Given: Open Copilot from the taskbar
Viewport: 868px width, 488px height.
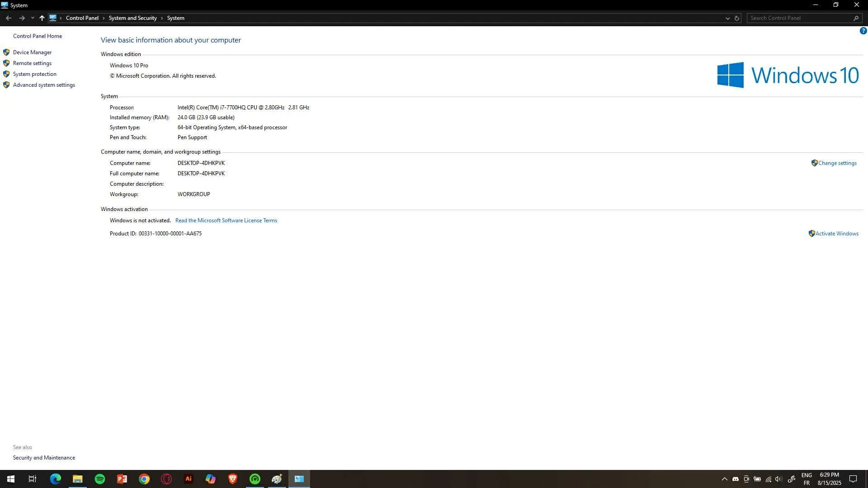Looking at the screenshot, I should coord(210,479).
